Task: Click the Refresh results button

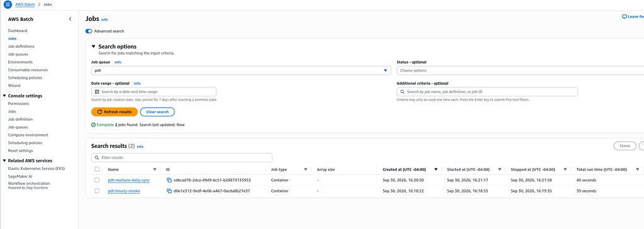Action: [114, 112]
